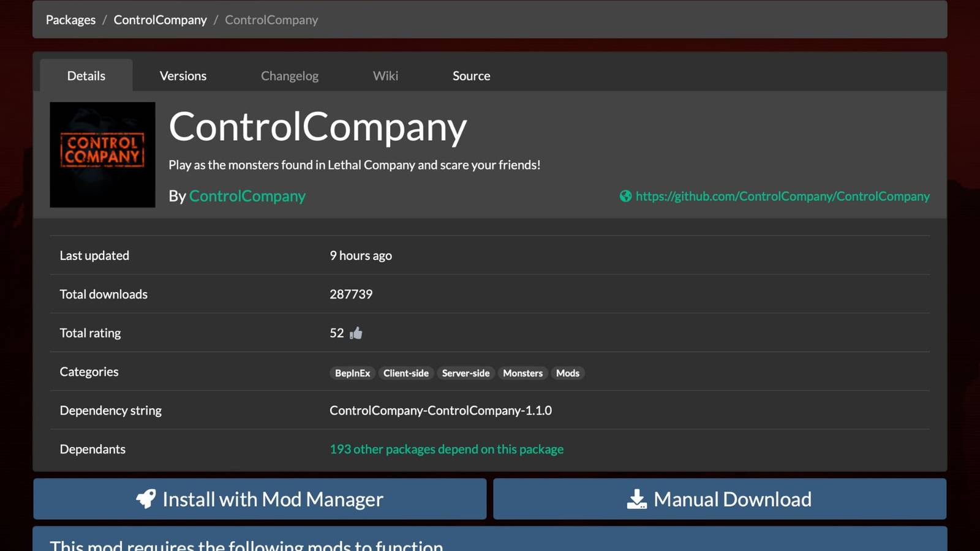Open the Source tab
980x551 pixels.
click(471, 75)
